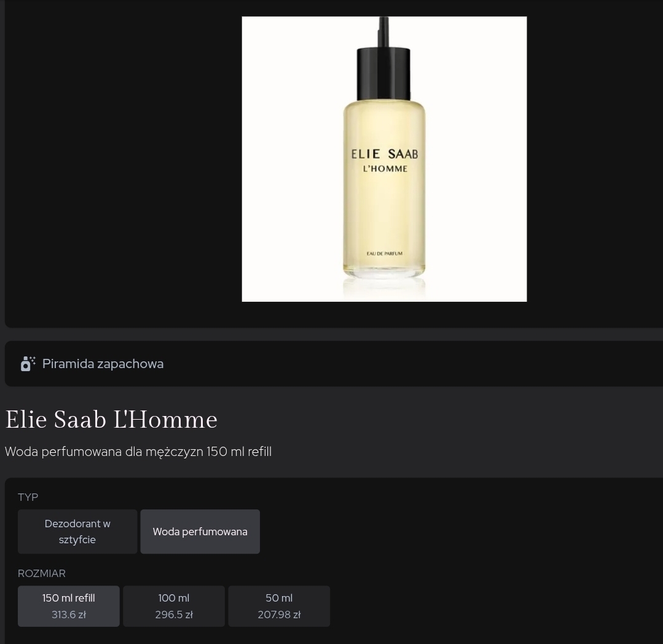Open the Elie Saab bottle product image
Image resolution: width=663 pixels, height=644 pixels.
point(384,159)
